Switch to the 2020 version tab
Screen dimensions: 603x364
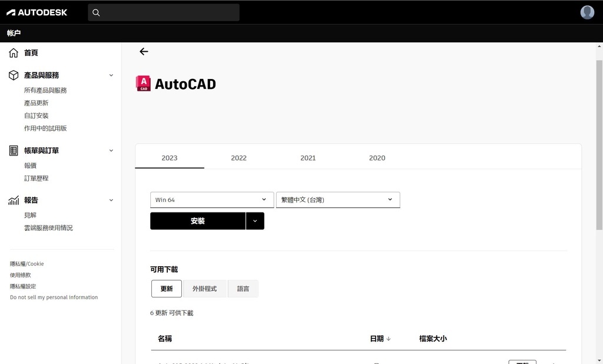coord(377,158)
